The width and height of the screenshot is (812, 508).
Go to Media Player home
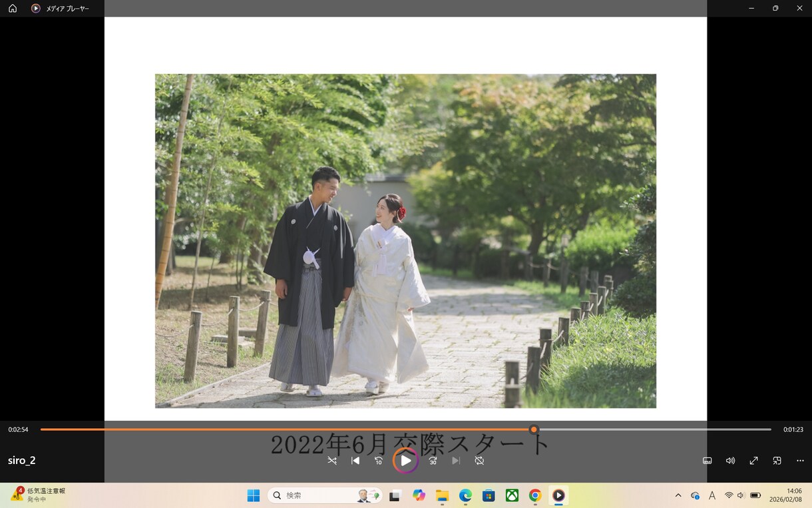[12, 9]
